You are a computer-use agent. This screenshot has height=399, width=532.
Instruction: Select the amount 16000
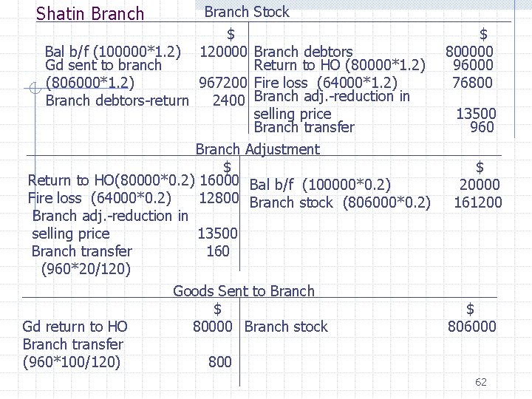click(x=219, y=180)
